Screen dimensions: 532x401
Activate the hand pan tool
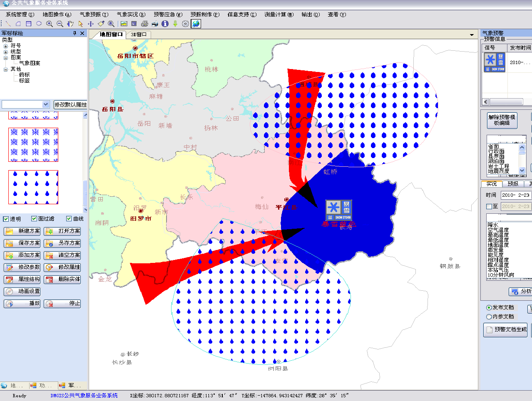[70, 24]
